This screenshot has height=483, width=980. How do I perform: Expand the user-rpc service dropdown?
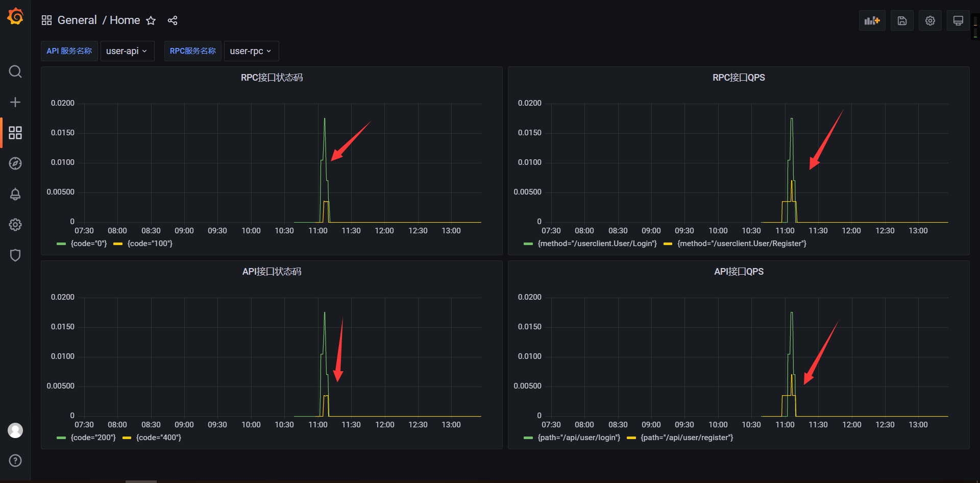pos(251,51)
